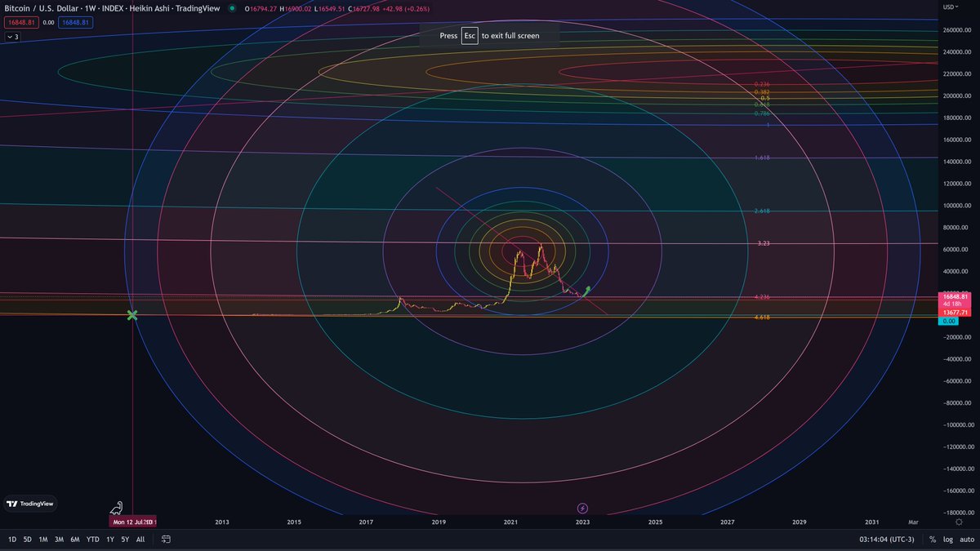Click the 0.00 spread value between price boxes
The height and width of the screenshot is (551, 980).
[47, 23]
